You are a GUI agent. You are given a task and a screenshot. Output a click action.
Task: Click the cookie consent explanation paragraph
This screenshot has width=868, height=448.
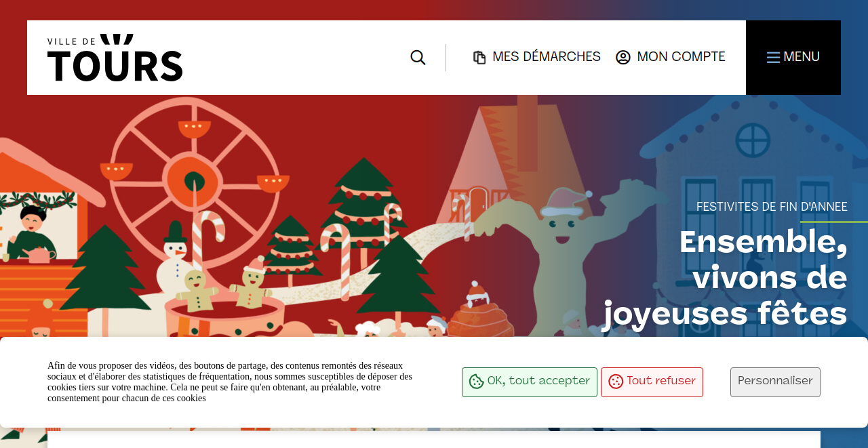230,382
